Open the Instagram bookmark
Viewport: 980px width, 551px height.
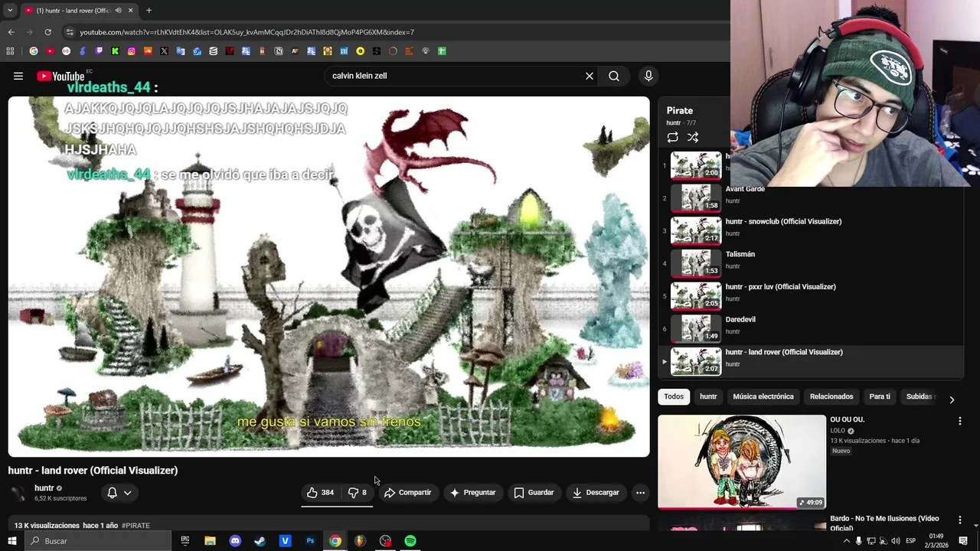pos(132,51)
